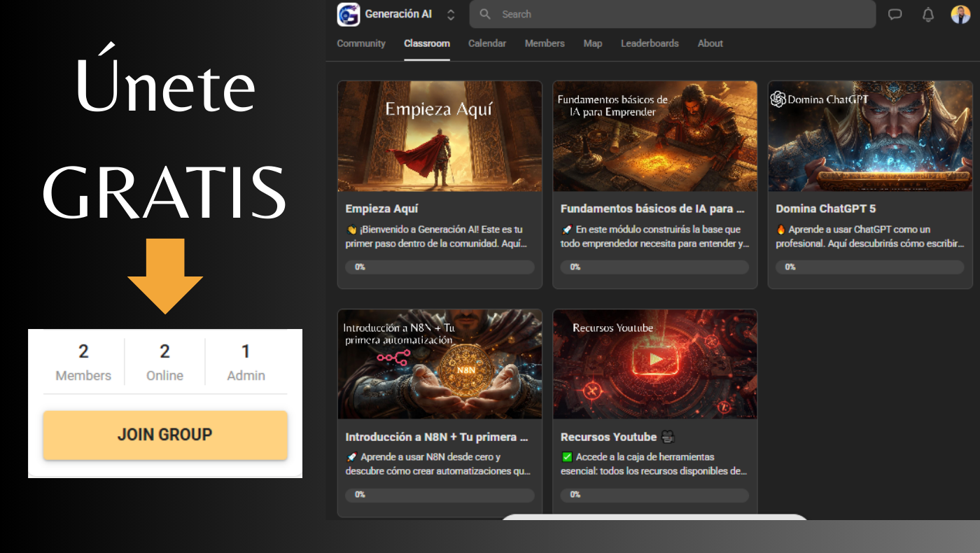The height and width of the screenshot is (553, 980).
Task: Open the notifications bell icon
Action: pos(928,14)
